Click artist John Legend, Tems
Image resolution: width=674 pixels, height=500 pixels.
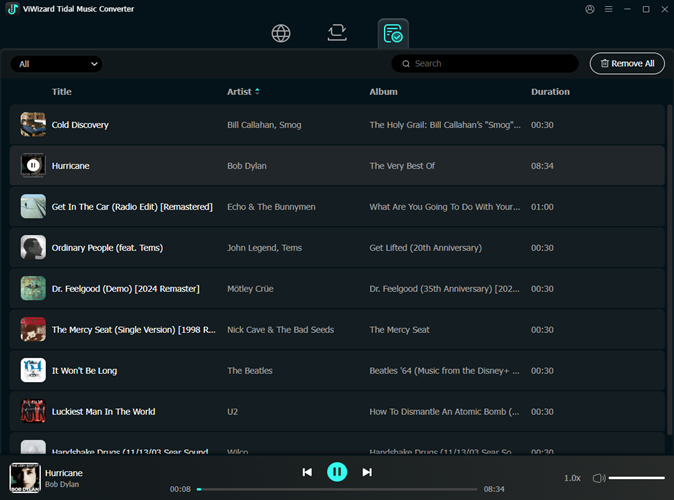[x=264, y=248]
